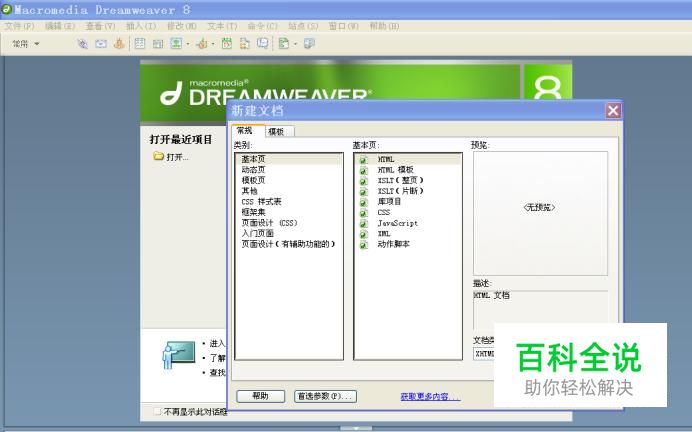Select XSLT(整页) in the page list
Screen dimensions: 692x432
pos(408,180)
